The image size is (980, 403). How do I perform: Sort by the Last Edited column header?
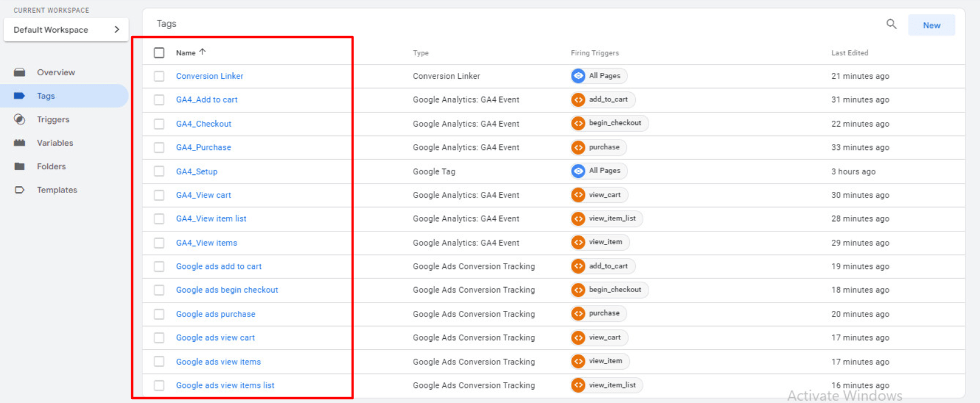[849, 53]
